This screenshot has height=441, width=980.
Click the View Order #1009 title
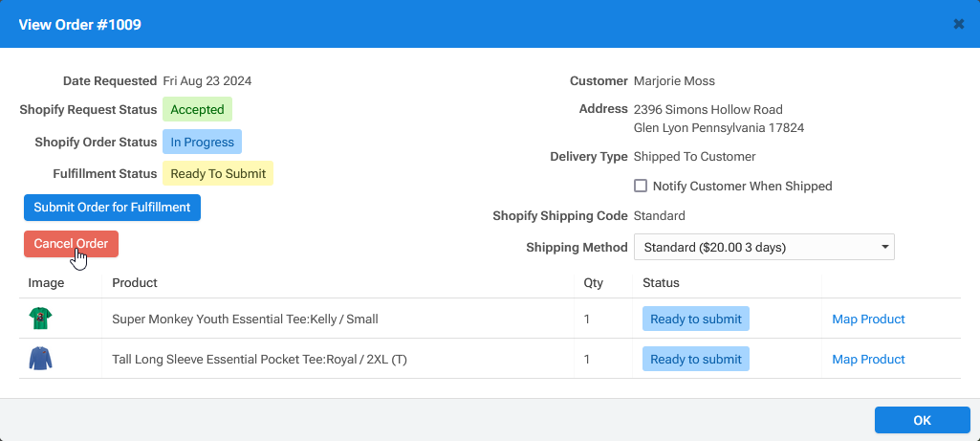(80, 25)
